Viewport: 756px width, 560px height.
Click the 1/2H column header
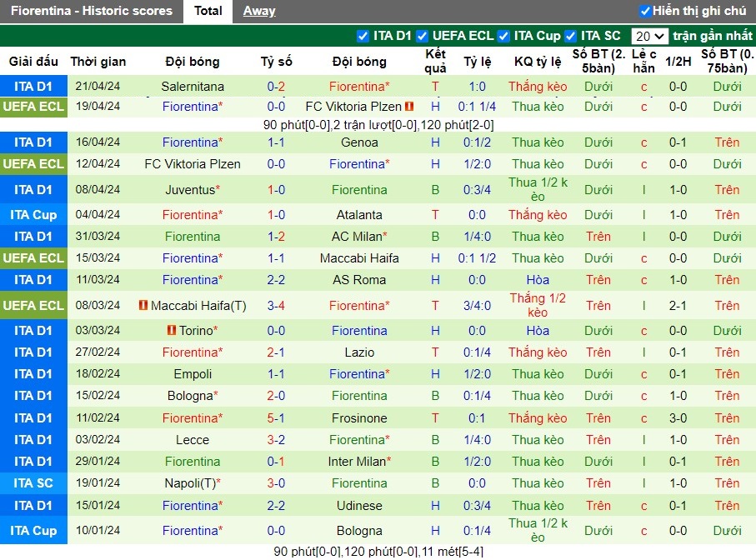point(678,61)
